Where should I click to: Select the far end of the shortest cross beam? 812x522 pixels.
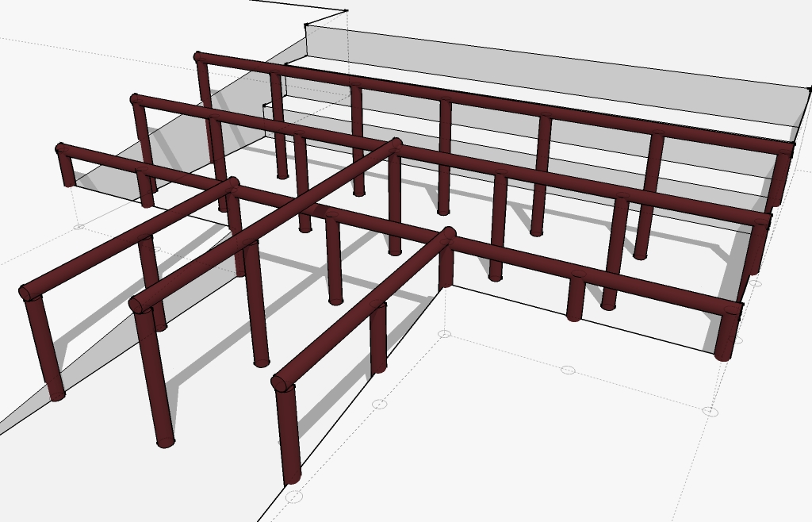[449, 233]
